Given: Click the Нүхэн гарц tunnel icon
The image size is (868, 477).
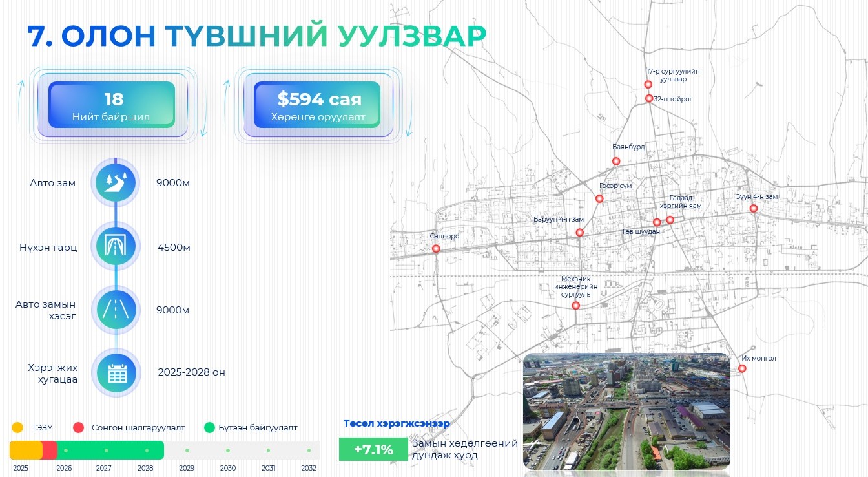Looking at the screenshot, I should pyautogui.click(x=116, y=246).
